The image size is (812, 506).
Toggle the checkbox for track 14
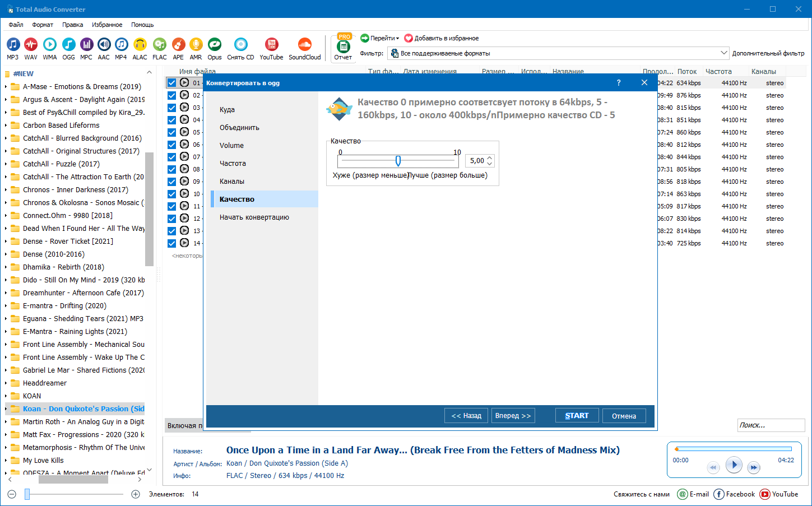click(172, 243)
